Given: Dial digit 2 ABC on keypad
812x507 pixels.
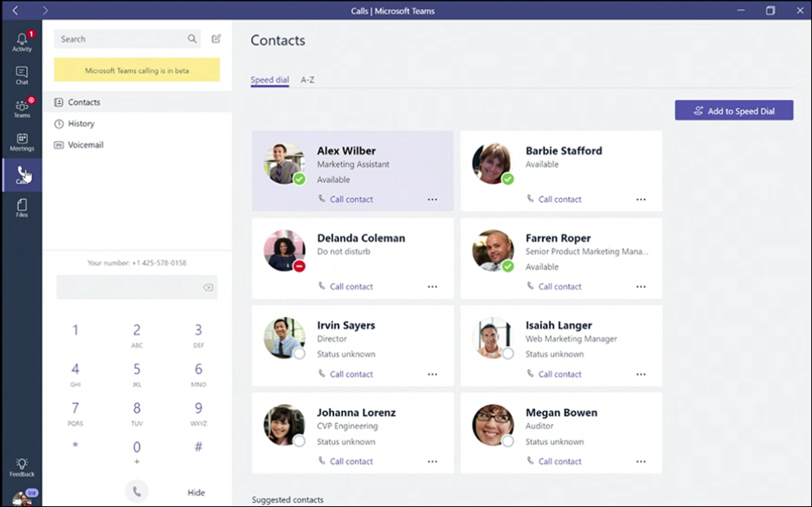Looking at the screenshot, I should coord(136,335).
